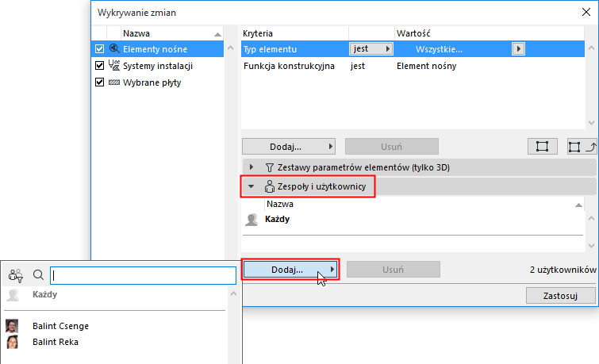
Task: Click the Systemy instalacji rule icon
Action: pyautogui.click(x=113, y=66)
